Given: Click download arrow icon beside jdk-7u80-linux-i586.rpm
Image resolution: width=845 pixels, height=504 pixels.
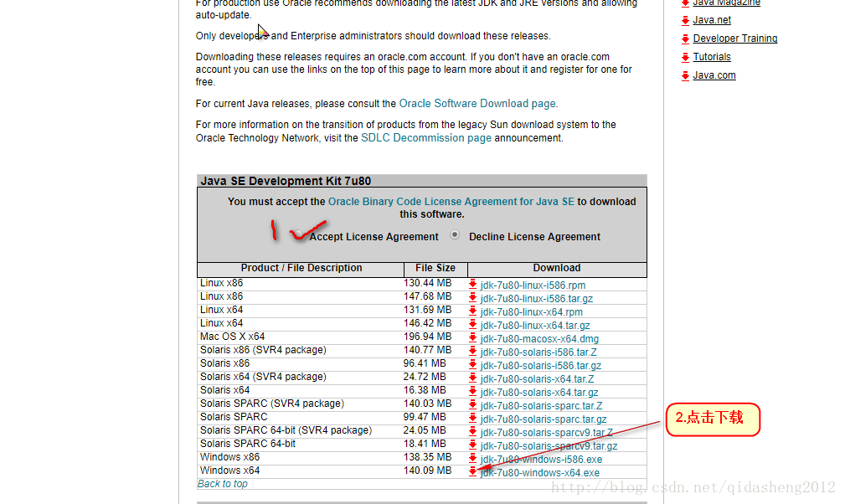Looking at the screenshot, I should [472, 285].
